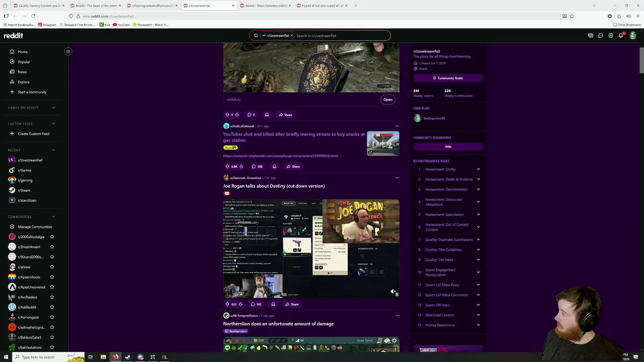Open tri-cityherald.com article link

280,156
